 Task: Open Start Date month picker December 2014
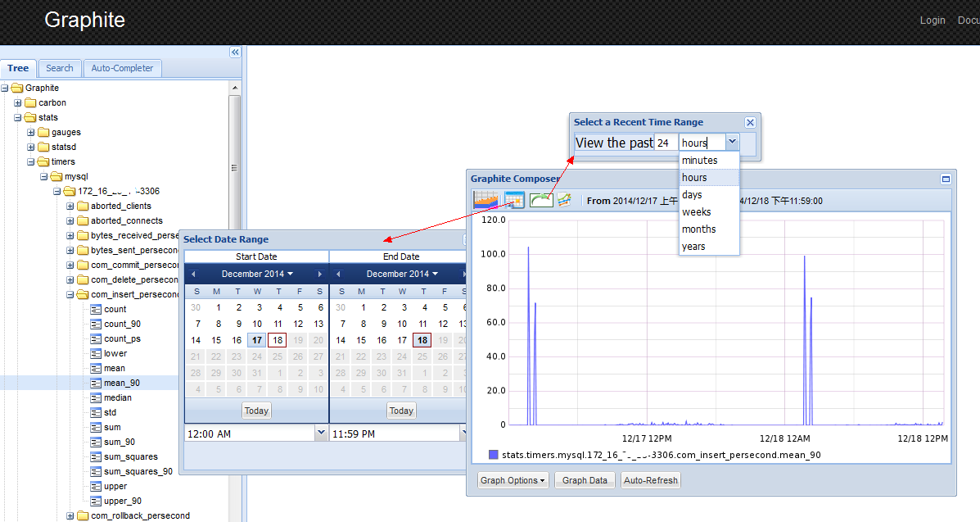pyautogui.click(x=257, y=275)
